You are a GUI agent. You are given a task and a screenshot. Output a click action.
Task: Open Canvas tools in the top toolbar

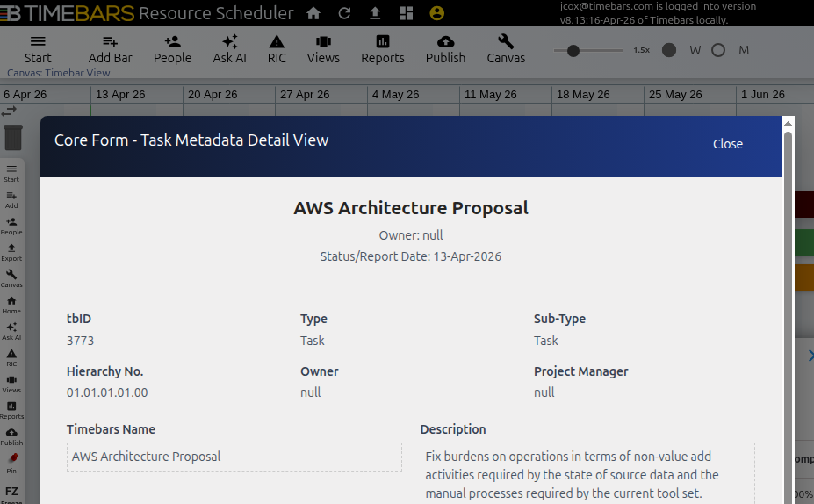click(506, 50)
